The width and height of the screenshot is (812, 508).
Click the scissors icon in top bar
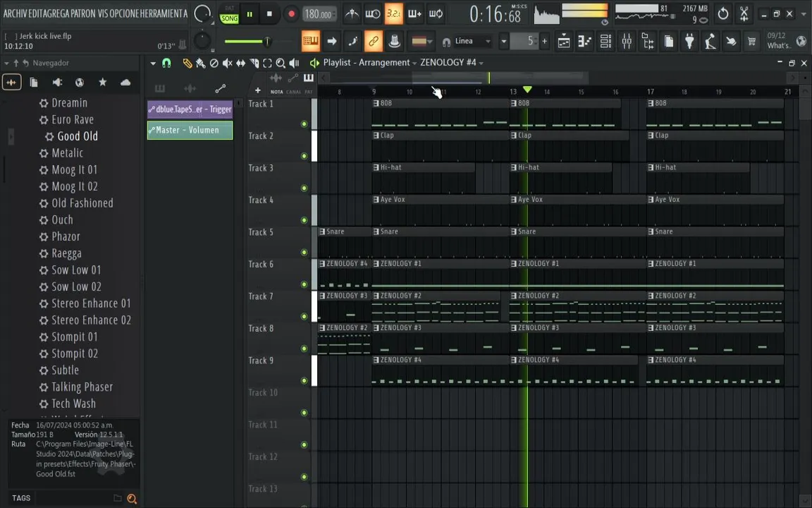tap(744, 14)
